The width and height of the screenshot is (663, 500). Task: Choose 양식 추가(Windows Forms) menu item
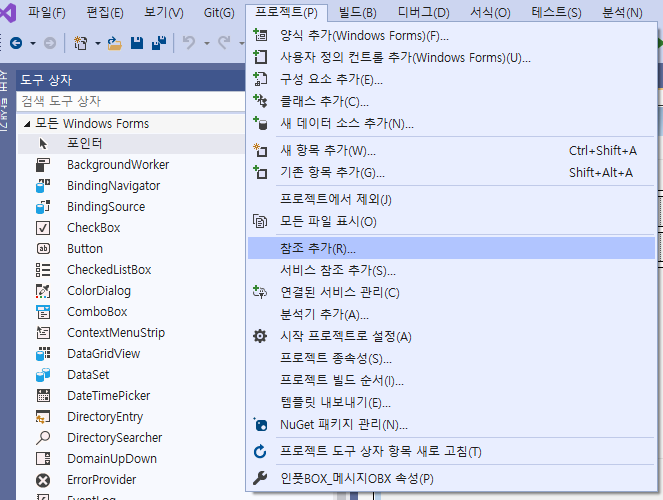451,36
